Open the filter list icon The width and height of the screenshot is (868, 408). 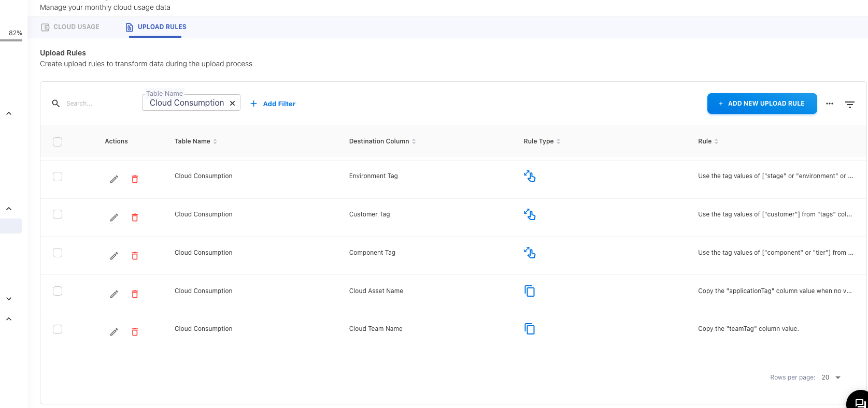[x=850, y=104]
